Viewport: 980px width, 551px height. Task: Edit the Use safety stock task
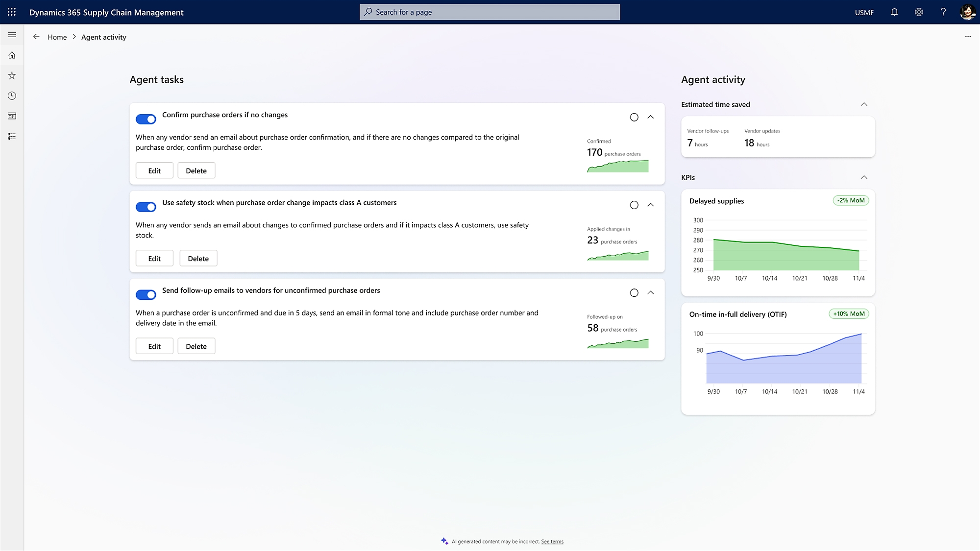tap(154, 258)
